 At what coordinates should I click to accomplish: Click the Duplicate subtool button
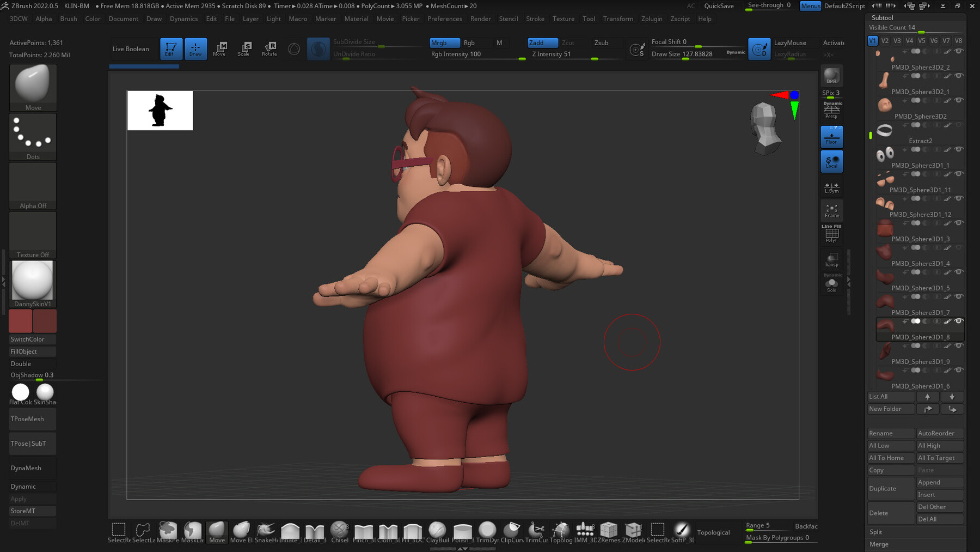point(891,489)
